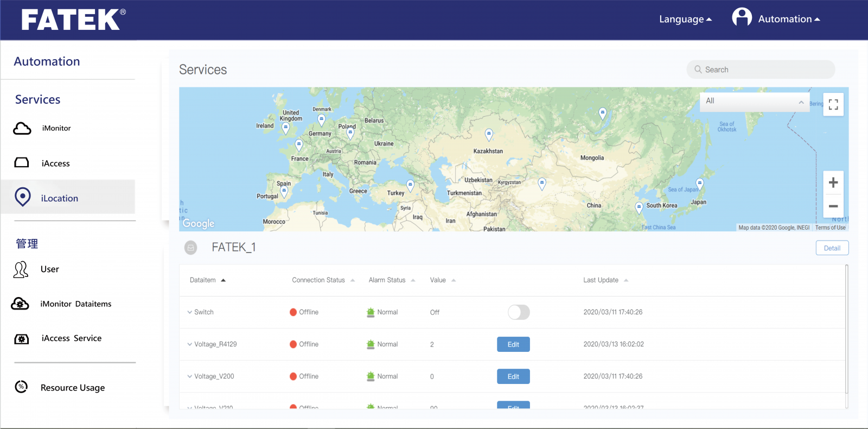Select the map marker in eastern Russia
The height and width of the screenshot is (429, 868).
[x=602, y=113]
